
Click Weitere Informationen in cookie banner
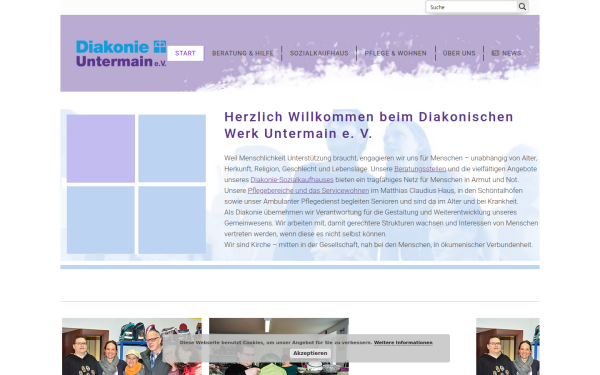pos(403,342)
